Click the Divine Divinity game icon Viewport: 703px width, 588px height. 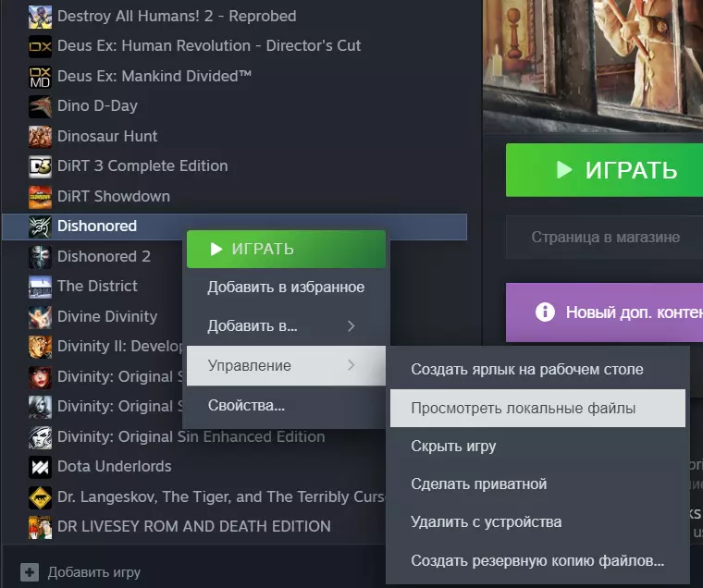coord(40,317)
